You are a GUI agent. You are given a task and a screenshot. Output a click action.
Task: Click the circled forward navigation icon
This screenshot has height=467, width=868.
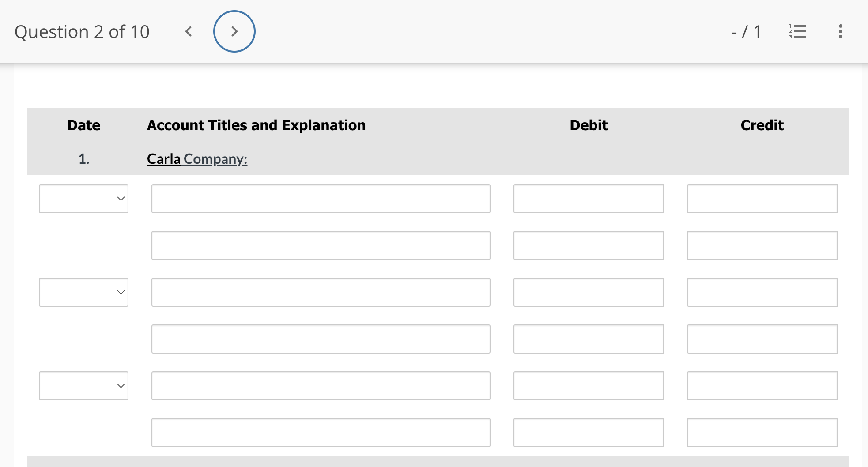coord(234,31)
